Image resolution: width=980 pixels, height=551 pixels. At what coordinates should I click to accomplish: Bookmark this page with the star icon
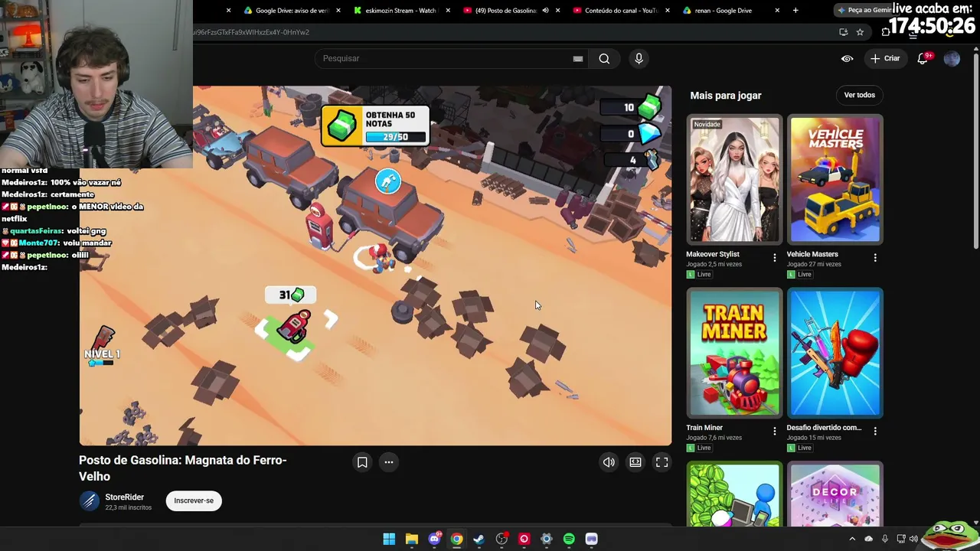pos(860,32)
